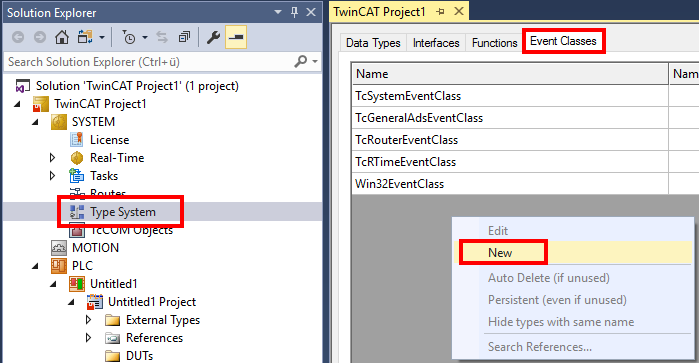Open the Properties wrench icon
The height and width of the screenshot is (363, 699).
point(213,37)
